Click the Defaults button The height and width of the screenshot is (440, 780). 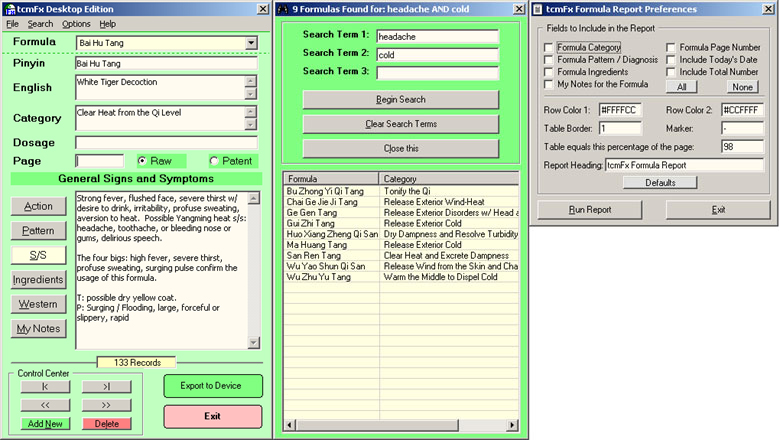(660, 183)
